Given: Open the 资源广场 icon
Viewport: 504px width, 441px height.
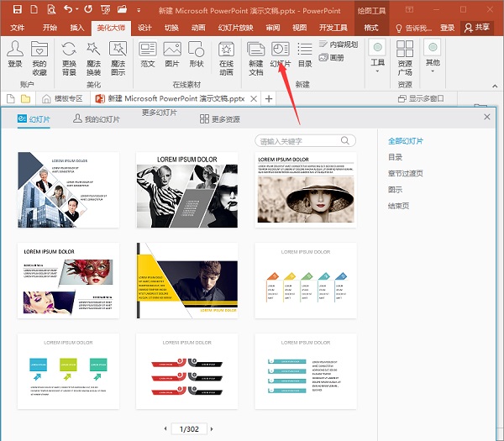Looking at the screenshot, I should 405,58.
